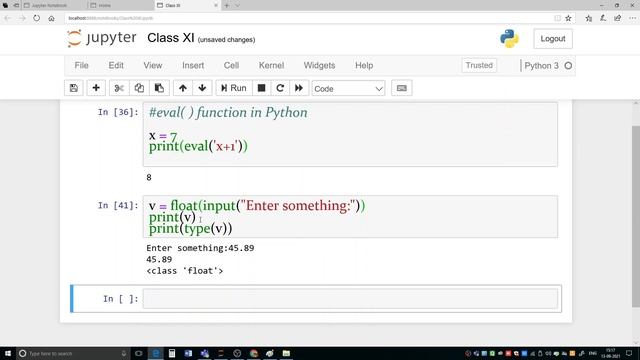Rename the notebook title Class XI
The image size is (640, 360).
(171, 38)
